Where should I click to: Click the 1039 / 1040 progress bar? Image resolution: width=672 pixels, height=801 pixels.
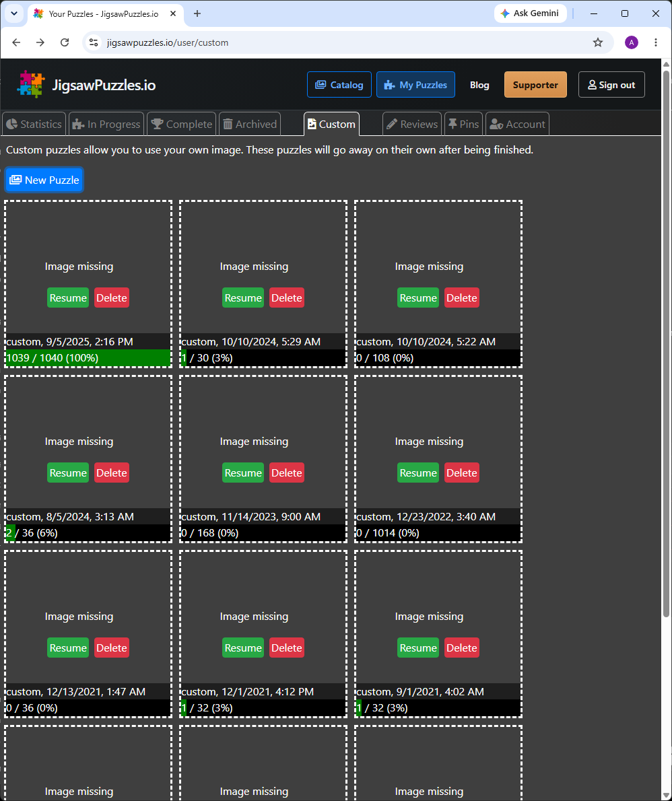coord(88,357)
